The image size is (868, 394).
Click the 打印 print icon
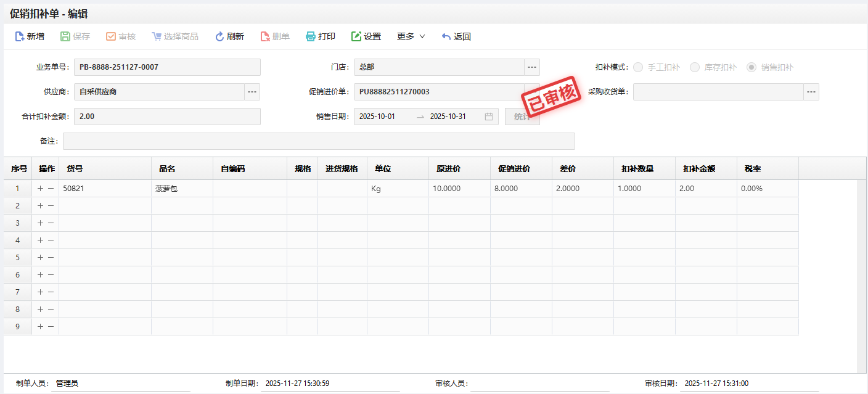click(311, 36)
